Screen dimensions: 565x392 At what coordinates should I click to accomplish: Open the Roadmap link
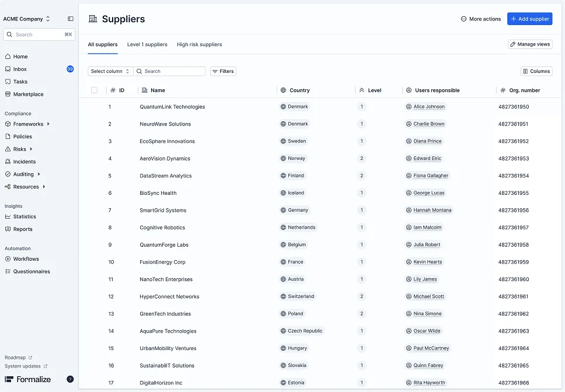coord(18,358)
